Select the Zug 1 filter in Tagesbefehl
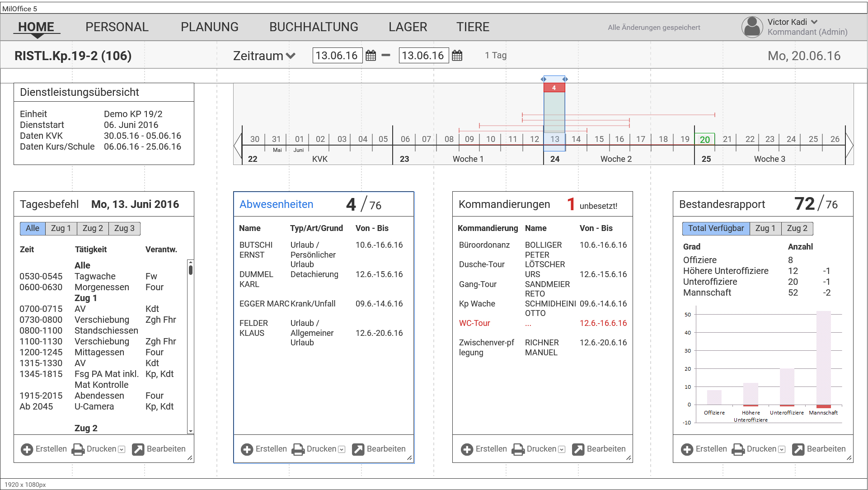 (61, 229)
